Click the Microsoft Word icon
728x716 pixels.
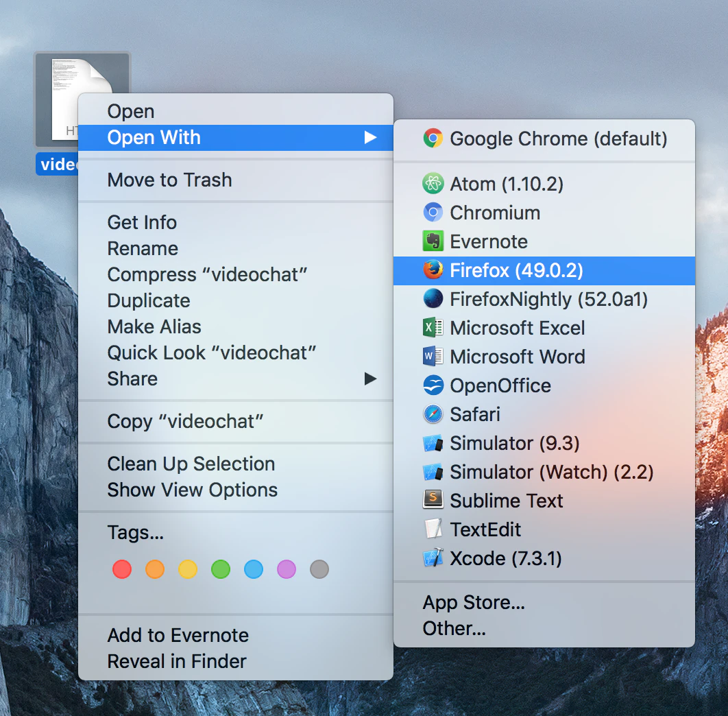click(x=433, y=357)
